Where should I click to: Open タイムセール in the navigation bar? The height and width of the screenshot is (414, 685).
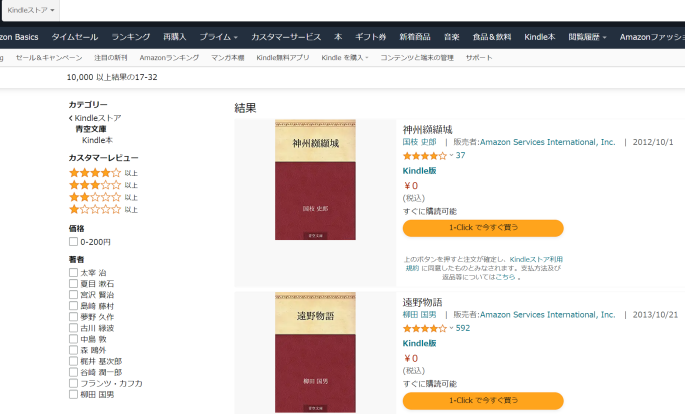tap(75, 37)
